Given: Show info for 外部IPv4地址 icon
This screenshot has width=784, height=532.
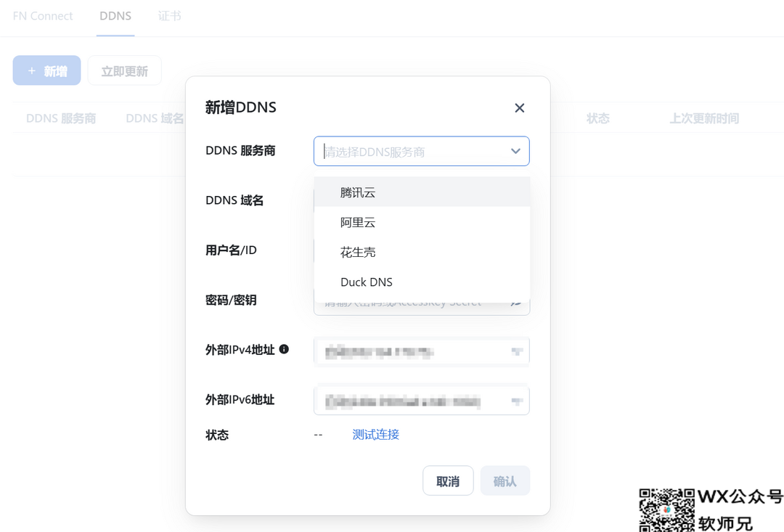Looking at the screenshot, I should pos(284,349).
